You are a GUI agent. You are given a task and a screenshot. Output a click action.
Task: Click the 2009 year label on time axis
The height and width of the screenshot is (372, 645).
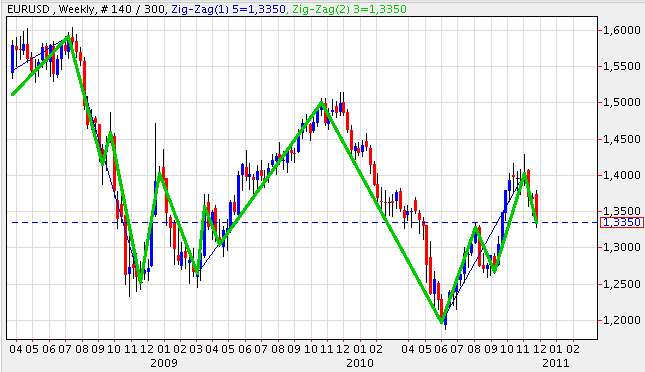164,363
